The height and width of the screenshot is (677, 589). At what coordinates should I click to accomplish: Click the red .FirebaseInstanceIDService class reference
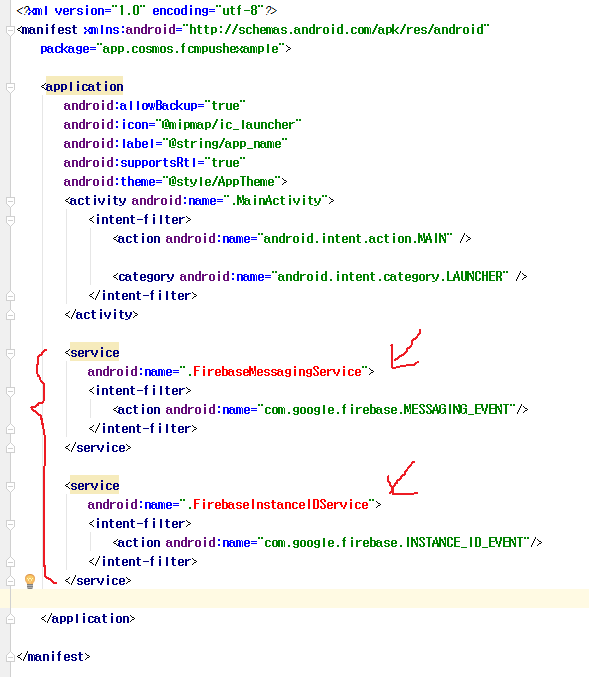coord(278,505)
